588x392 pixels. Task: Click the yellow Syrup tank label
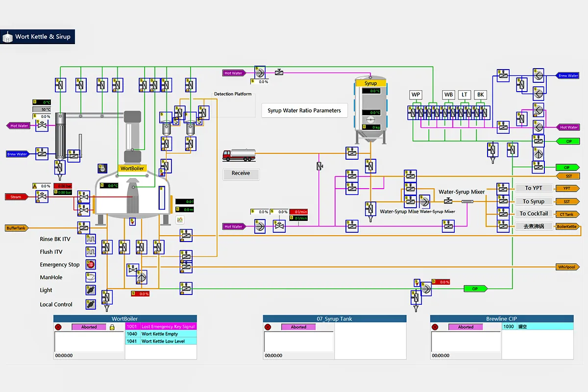371,83
